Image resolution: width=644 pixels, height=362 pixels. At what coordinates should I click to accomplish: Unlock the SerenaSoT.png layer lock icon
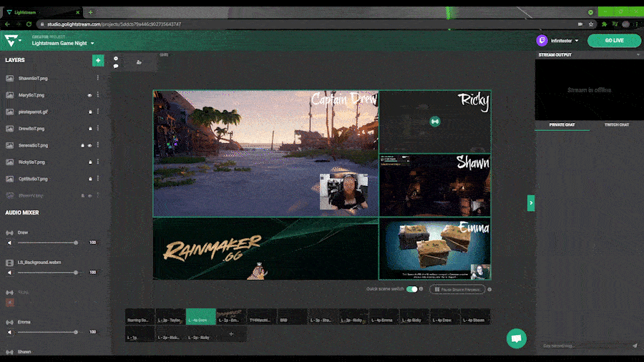pyautogui.click(x=82, y=145)
